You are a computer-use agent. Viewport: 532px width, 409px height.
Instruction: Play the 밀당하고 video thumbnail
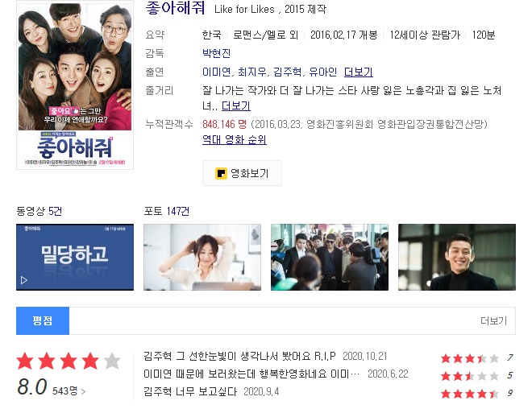tap(75, 257)
